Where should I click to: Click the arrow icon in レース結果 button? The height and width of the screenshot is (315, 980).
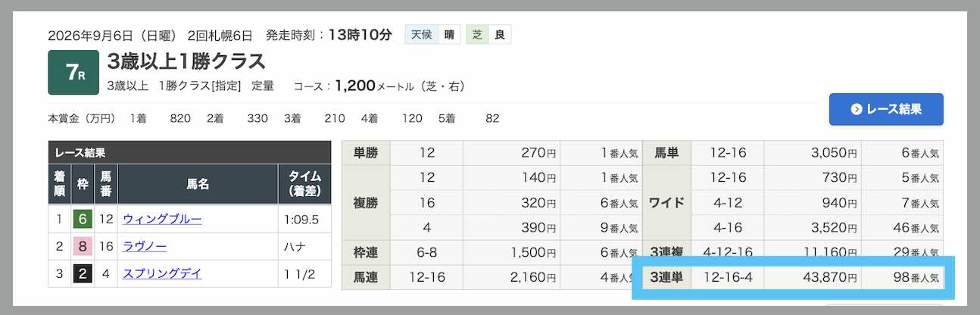pyautogui.click(x=857, y=109)
